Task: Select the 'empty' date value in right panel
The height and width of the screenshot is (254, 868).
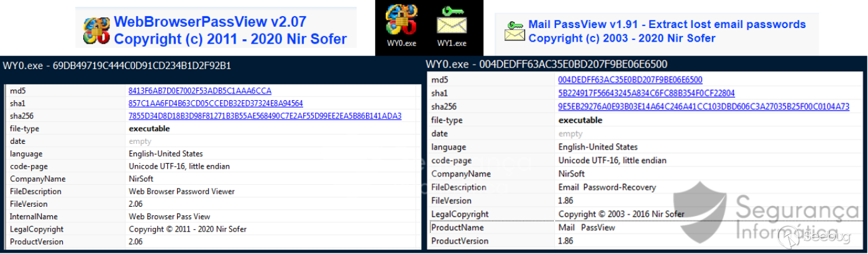Action: pos(570,134)
